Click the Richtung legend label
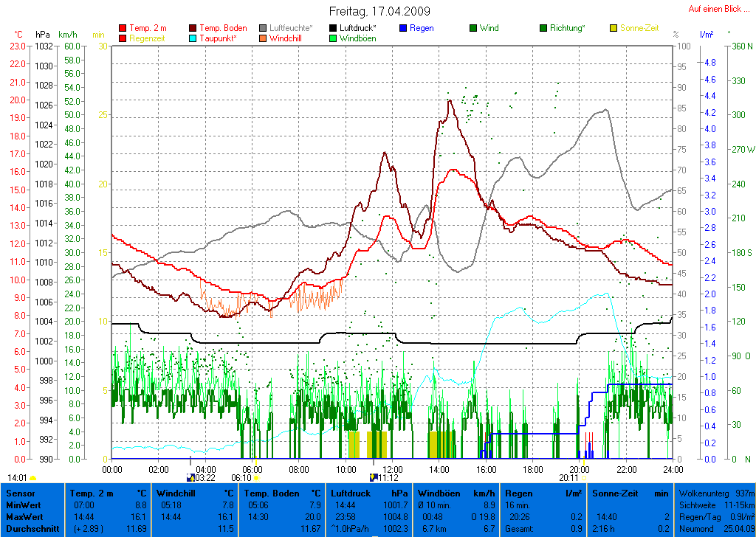Image resolution: width=756 pixels, height=537 pixels. pyautogui.click(x=567, y=28)
